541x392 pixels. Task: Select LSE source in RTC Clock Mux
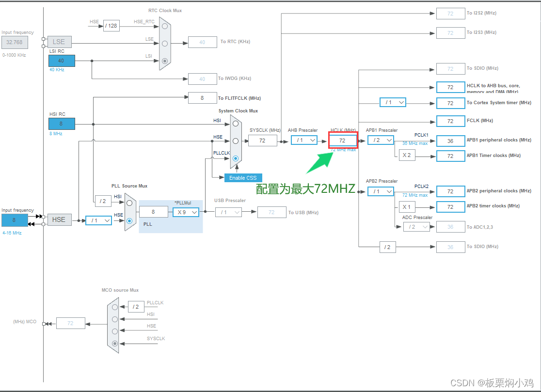pyautogui.click(x=164, y=43)
